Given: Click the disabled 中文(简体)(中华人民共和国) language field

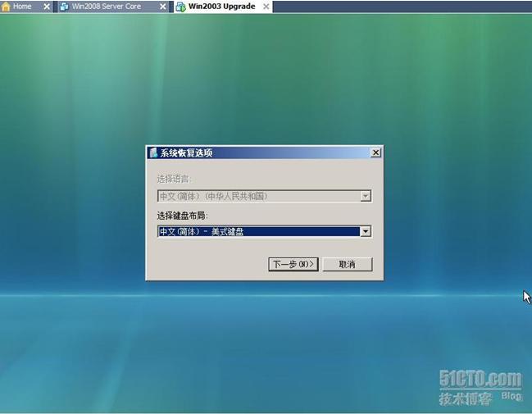Looking at the screenshot, I should 258,196.
